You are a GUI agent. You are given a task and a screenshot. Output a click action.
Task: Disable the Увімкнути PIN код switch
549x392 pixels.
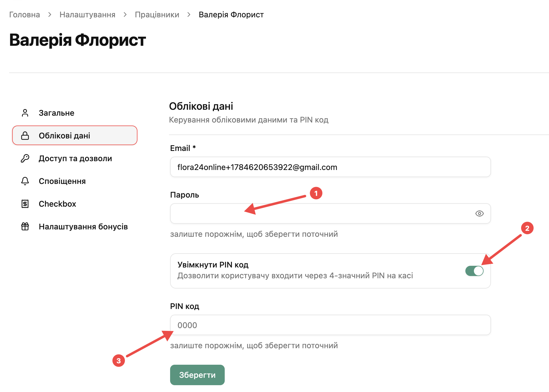pyautogui.click(x=474, y=271)
